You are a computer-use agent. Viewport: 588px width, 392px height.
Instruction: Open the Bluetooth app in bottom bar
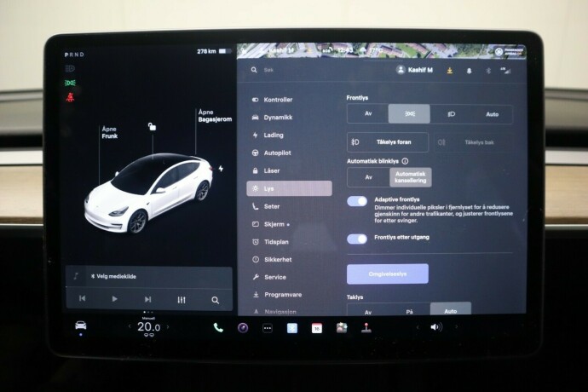click(292, 328)
